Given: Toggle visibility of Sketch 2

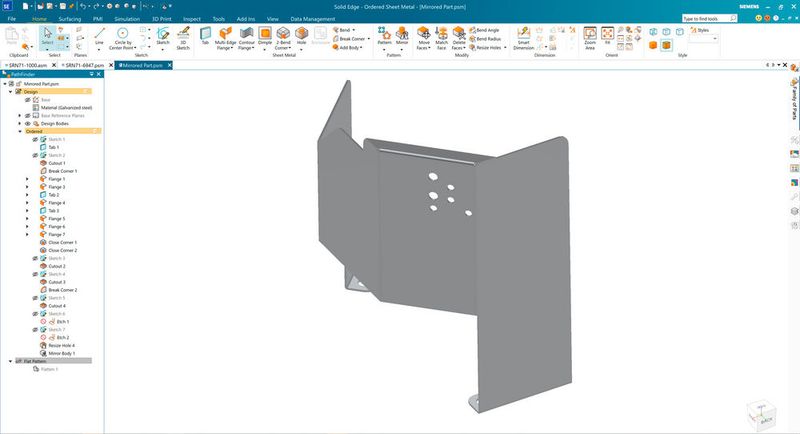Looking at the screenshot, I should pos(35,155).
